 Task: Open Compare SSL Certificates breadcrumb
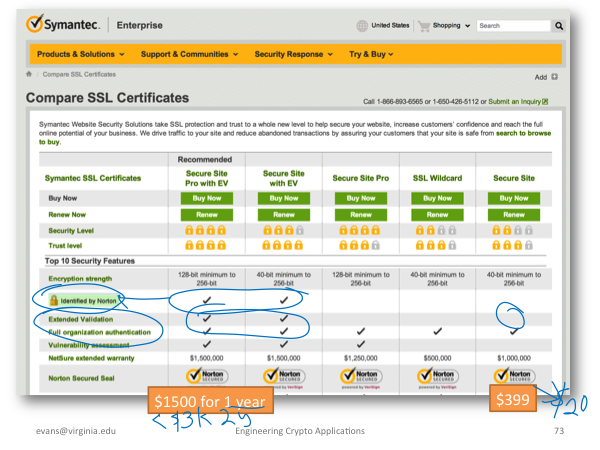[79, 74]
